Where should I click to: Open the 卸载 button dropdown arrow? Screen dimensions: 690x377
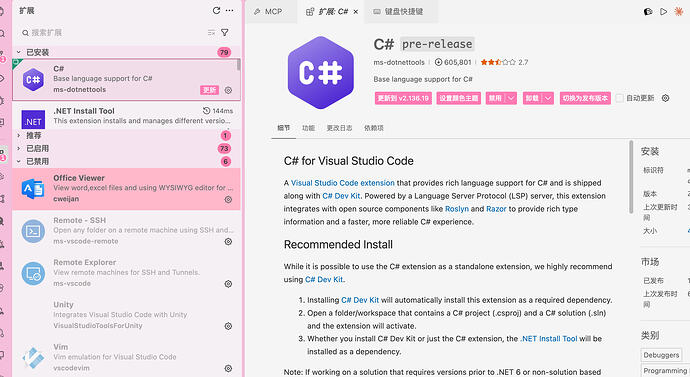pos(548,98)
